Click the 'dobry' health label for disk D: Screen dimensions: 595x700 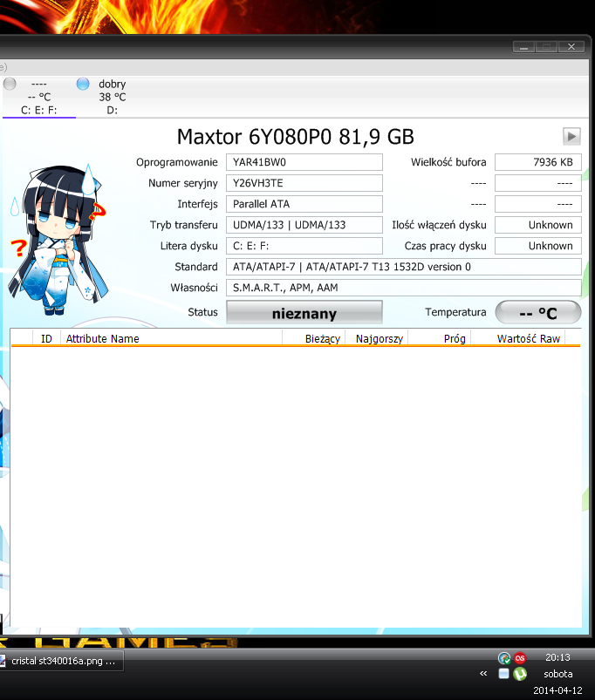[113, 84]
